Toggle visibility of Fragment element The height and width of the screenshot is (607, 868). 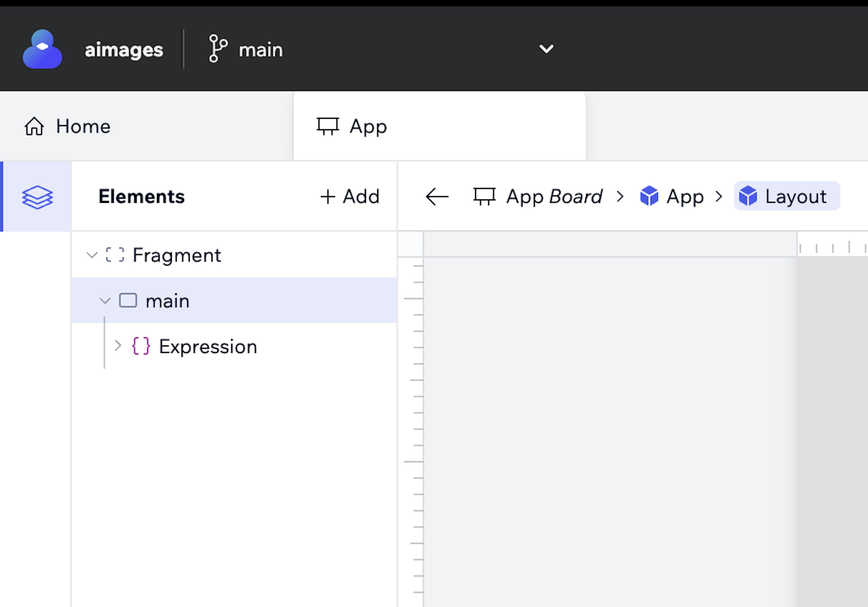91,255
